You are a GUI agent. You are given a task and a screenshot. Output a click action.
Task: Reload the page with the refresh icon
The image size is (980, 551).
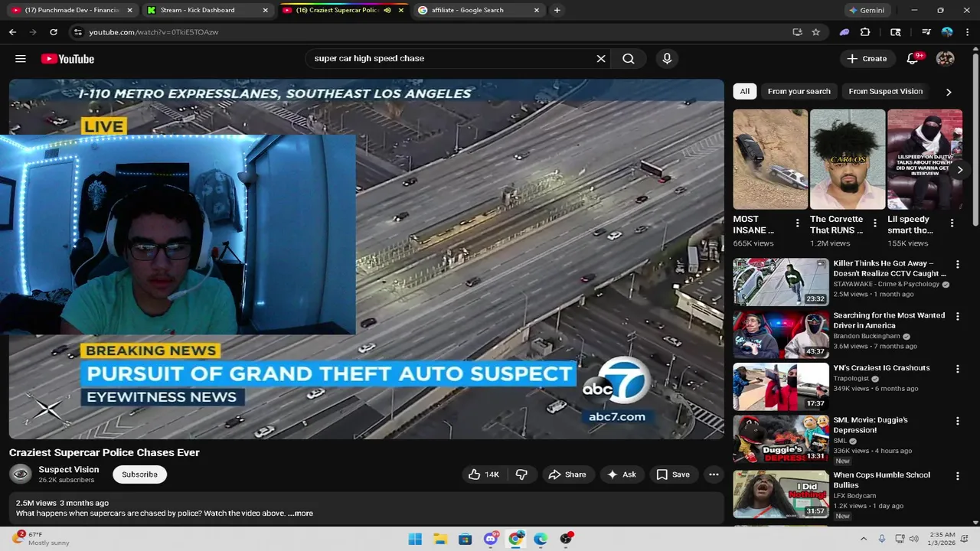[54, 32]
